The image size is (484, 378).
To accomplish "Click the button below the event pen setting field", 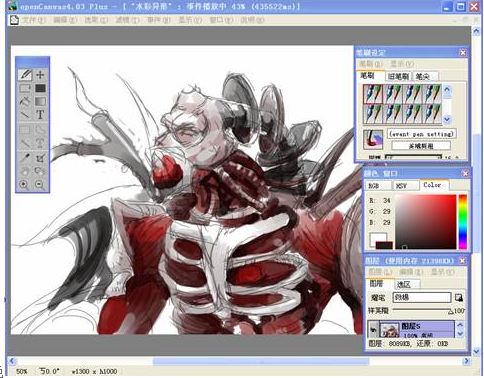I will (x=421, y=146).
